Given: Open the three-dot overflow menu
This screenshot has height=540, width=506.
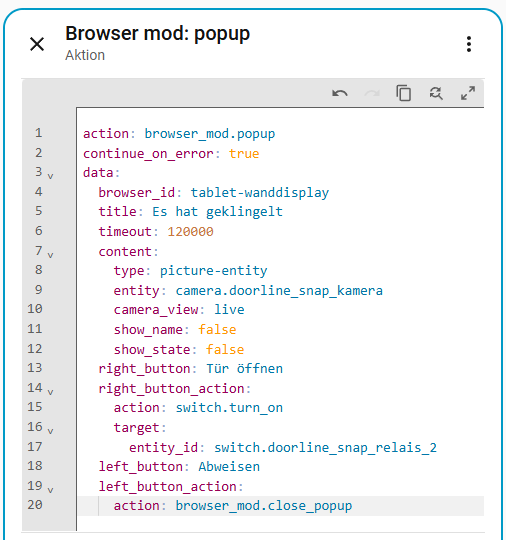Looking at the screenshot, I should pos(468,44).
